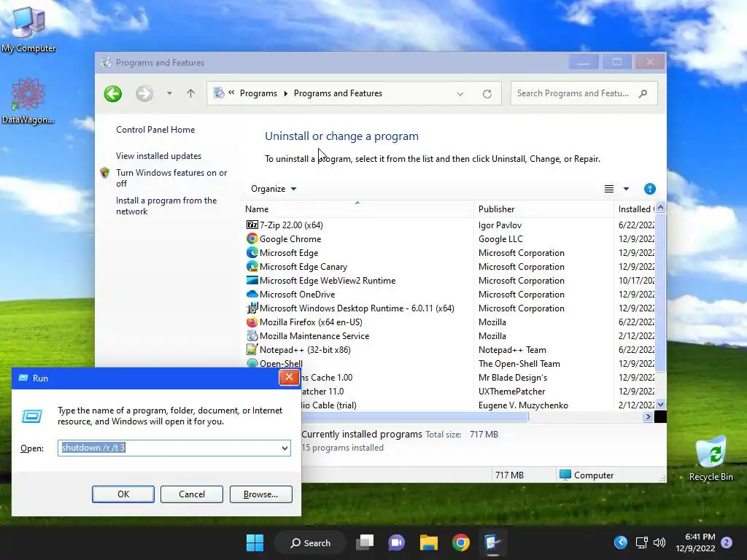Open help with the blue question mark

(x=649, y=189)
